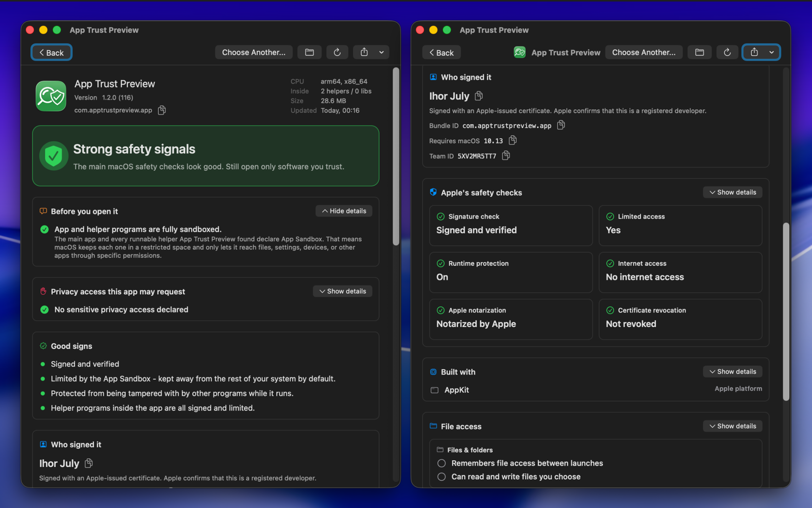Open Certificate revocation card
The width and height of the screenshot is (812, 508).
681,319
